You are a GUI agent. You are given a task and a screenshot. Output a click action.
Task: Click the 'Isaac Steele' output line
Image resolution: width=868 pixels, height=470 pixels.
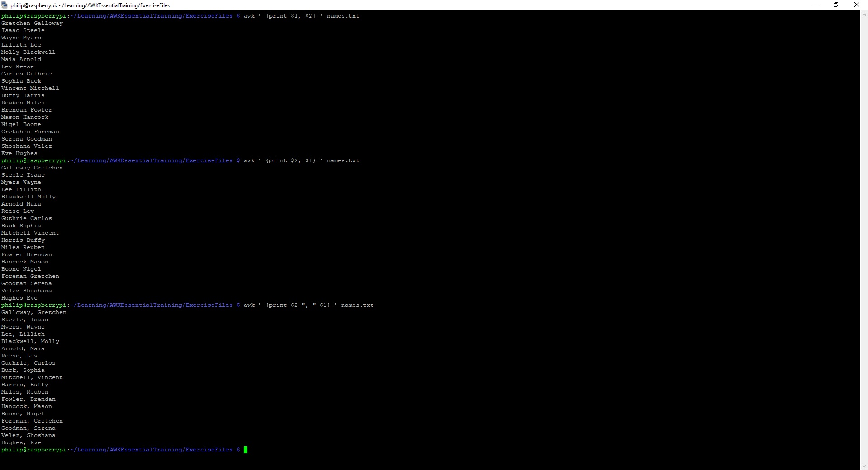click(23, 30)
